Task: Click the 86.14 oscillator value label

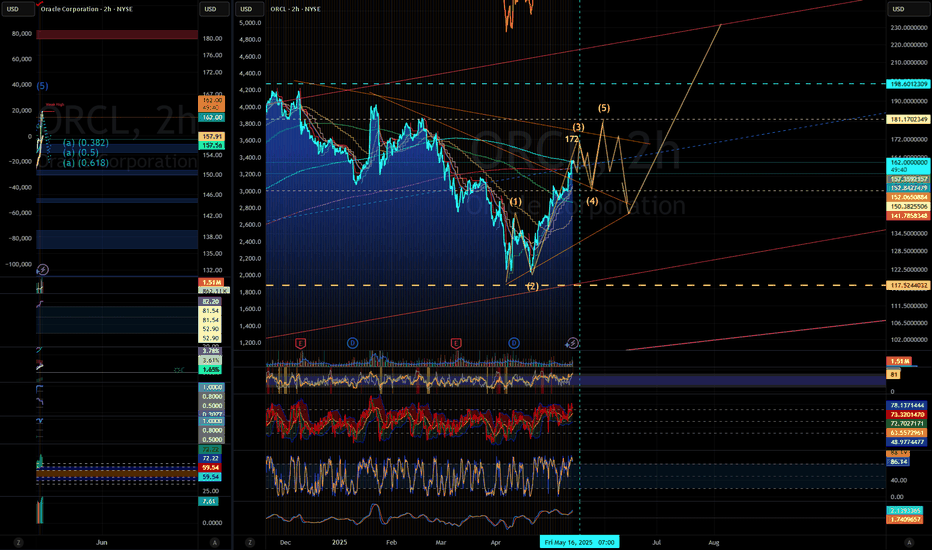Action: point(898,461)
